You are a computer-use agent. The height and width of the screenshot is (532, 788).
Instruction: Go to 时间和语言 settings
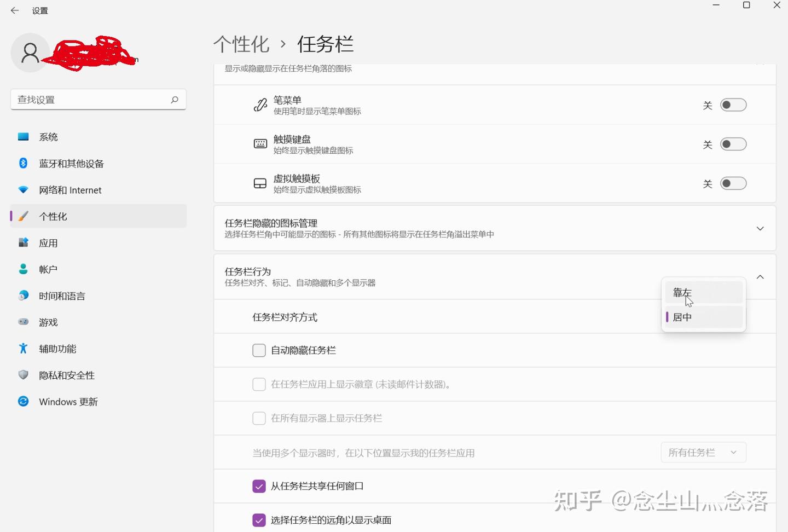coord(99,296)
